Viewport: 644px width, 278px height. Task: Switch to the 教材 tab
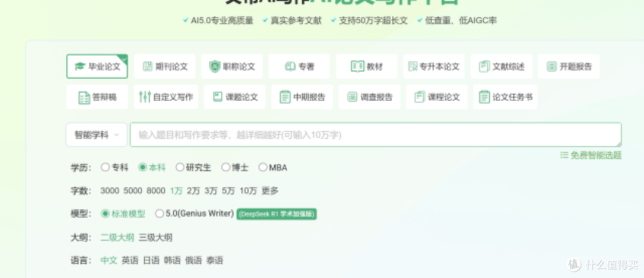click(366, 67)
